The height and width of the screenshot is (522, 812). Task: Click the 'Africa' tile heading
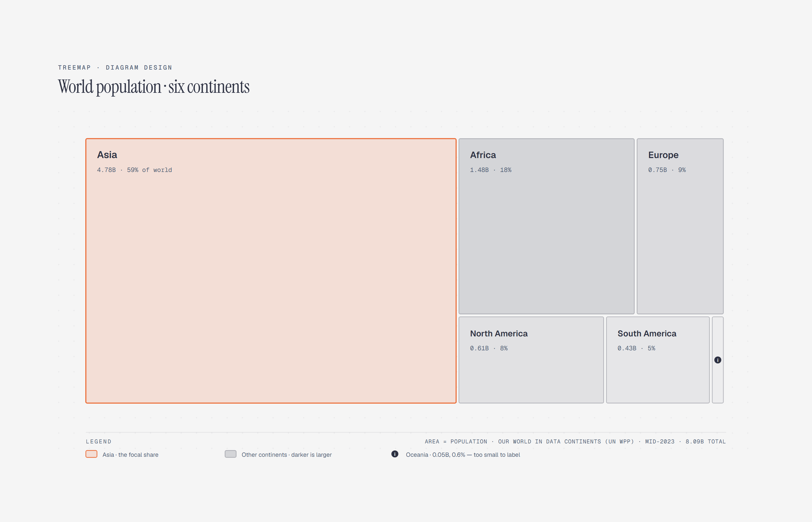point(483,155)
